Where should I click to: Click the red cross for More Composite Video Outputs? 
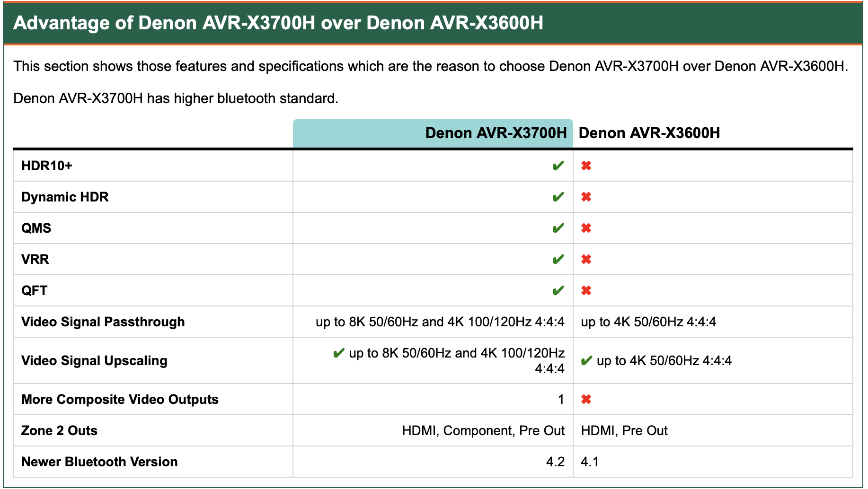click(x=586, y=400)
